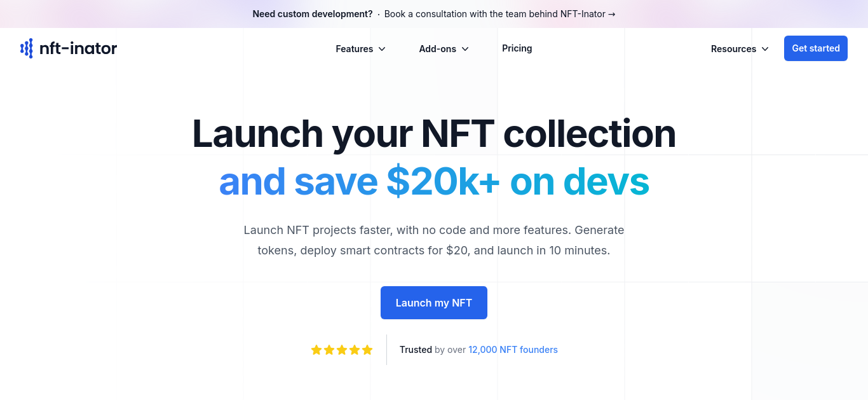Click the chevron next to Resources
868x400 pixels.
click(765, 49)
